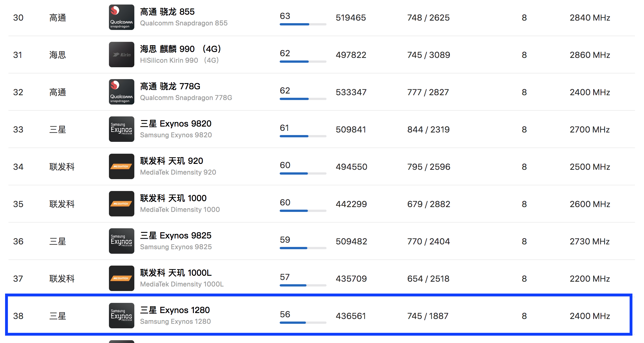
Task: Click the rank number 30
Action: (x=18, y=18)
